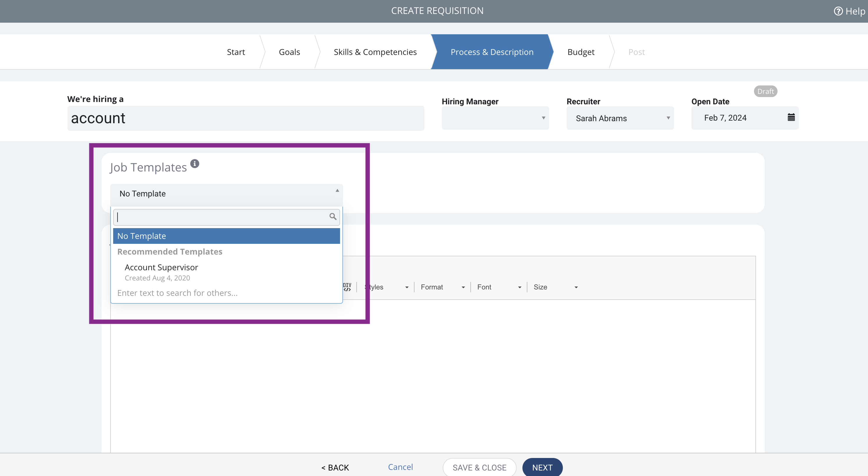Expand the Hiring Manager dropdown
This screenshot has width=868, height=476.
point(495,118)
